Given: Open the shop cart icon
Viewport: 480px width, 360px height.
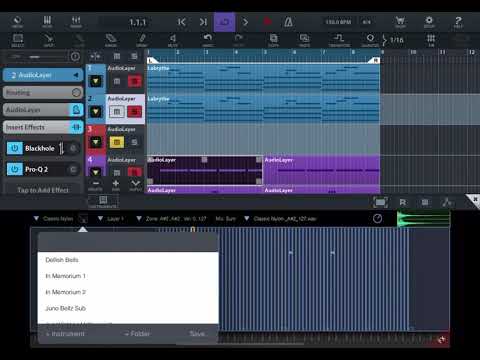Looking at the screenshot, I should tap(400, 22).
